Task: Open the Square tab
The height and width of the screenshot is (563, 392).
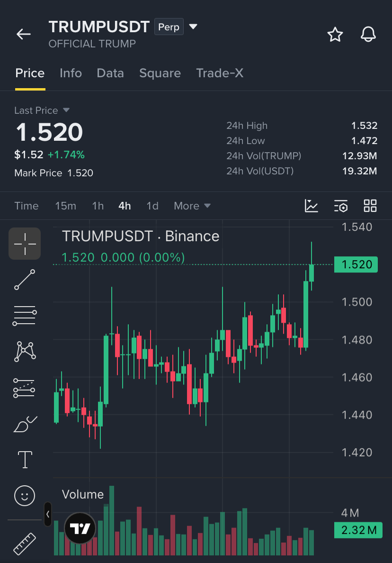Action: (160, 73)
